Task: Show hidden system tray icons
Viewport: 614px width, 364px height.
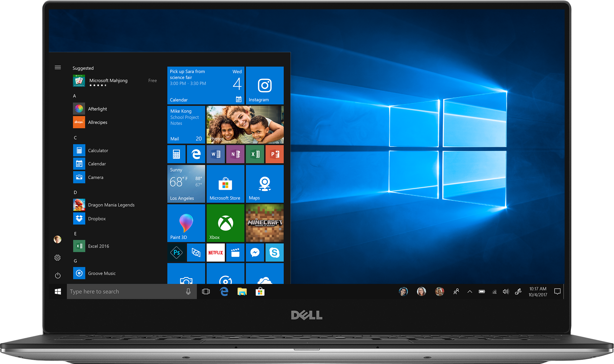Action: tap(470, 292)
